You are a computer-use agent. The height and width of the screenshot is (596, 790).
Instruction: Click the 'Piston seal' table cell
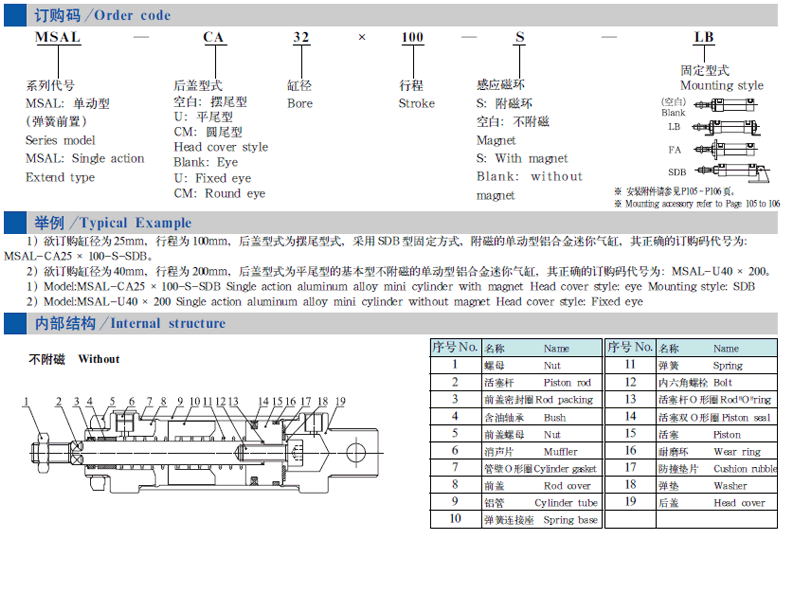716,417
